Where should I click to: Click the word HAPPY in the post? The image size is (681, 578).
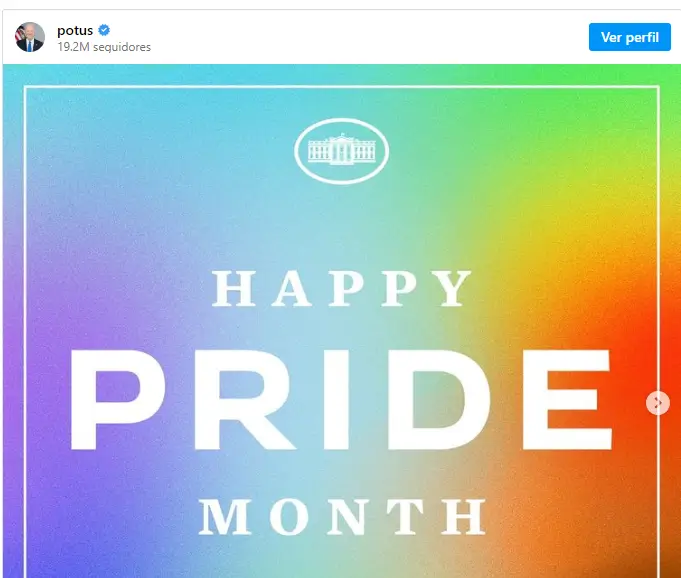(342, 289)
